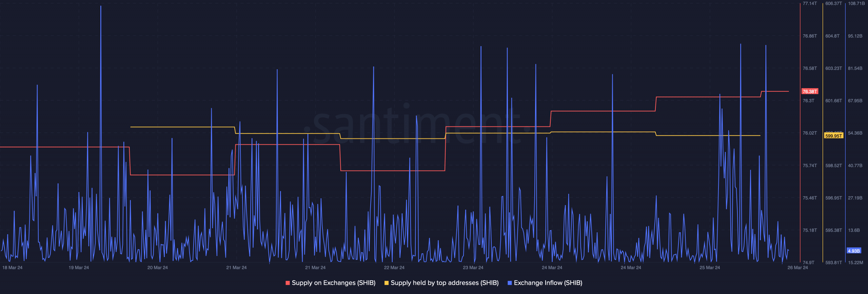Click the 15.22M axis label
The height and width of the screenshot is (294, 868).
(855, 262)
